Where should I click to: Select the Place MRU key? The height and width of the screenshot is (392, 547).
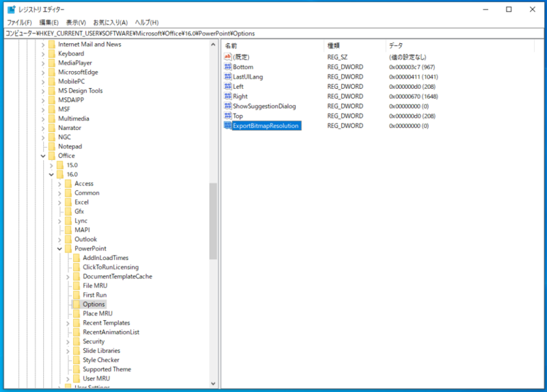[98, 313]
